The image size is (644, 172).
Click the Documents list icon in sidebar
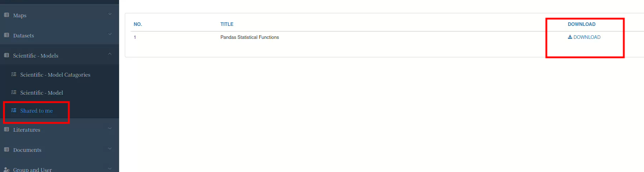tap(6, 150)
